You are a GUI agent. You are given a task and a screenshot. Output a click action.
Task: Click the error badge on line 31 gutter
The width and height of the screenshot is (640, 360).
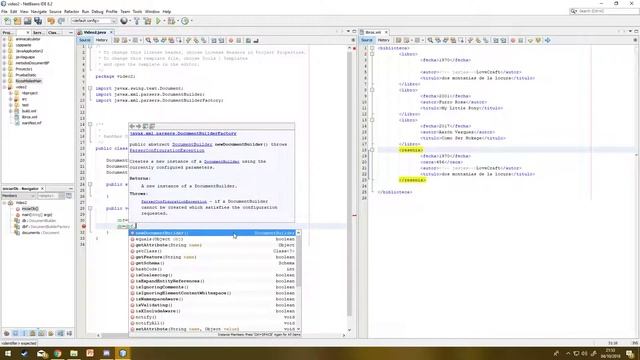(x=84, y=226)
